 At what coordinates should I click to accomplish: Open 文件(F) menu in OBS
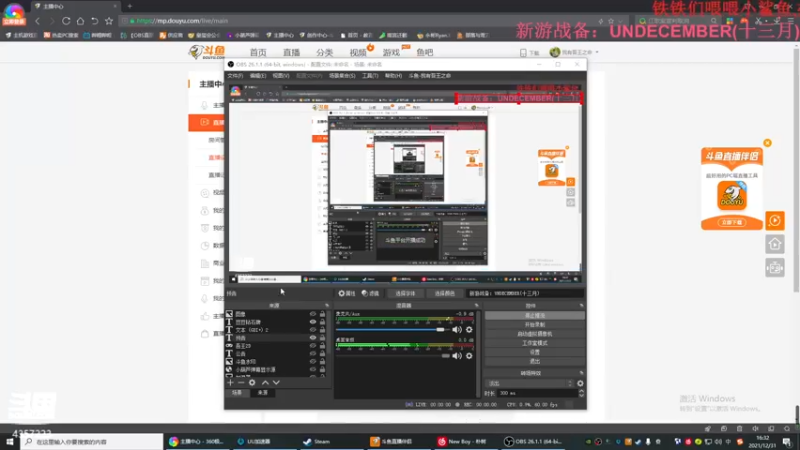point(235,76)
